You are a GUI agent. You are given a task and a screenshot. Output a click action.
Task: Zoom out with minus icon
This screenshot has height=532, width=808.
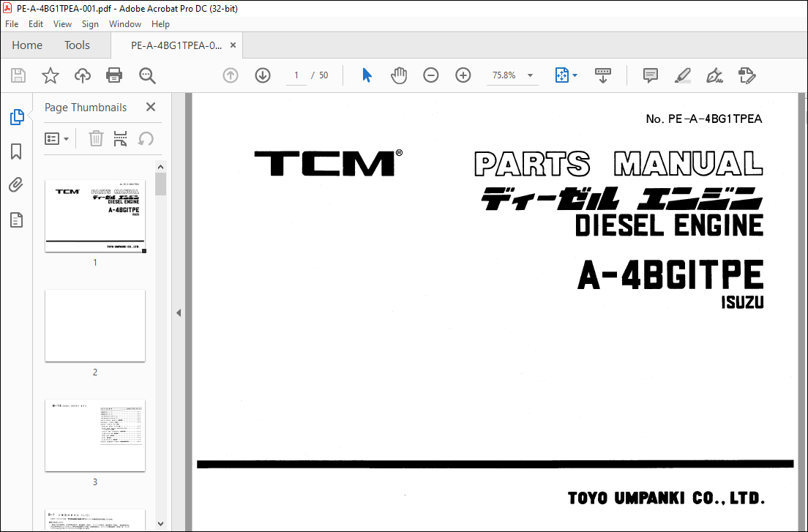tap(431, 75)
